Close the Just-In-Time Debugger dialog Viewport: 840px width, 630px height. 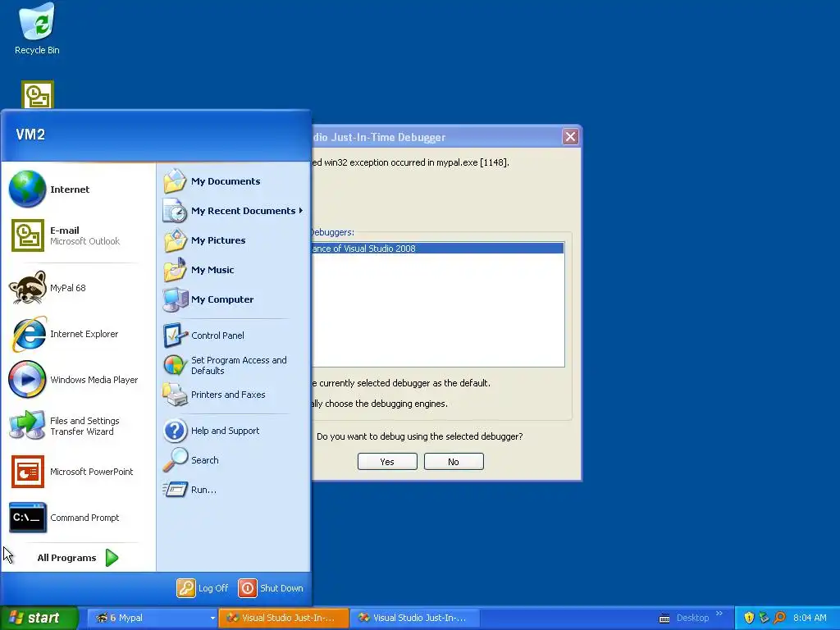571,137
